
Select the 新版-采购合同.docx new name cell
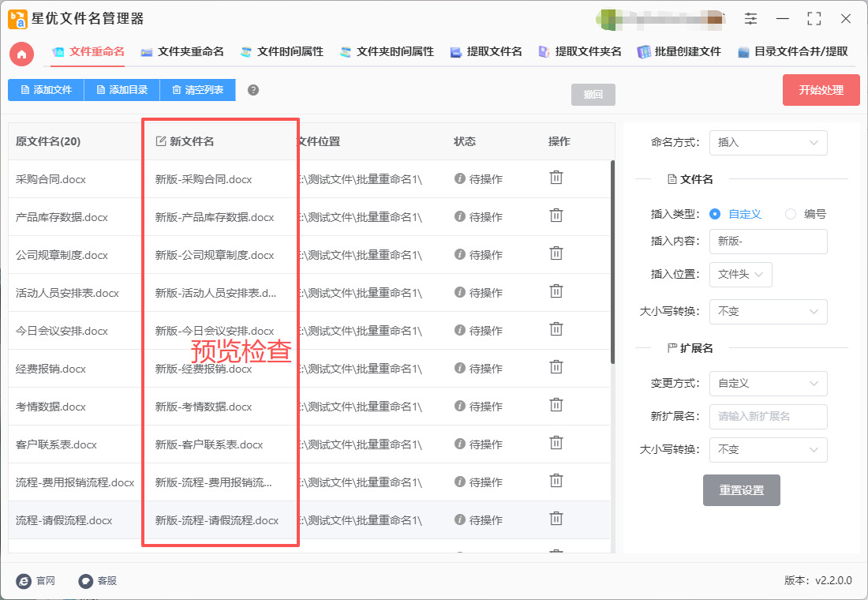click(x=204, y=179)
